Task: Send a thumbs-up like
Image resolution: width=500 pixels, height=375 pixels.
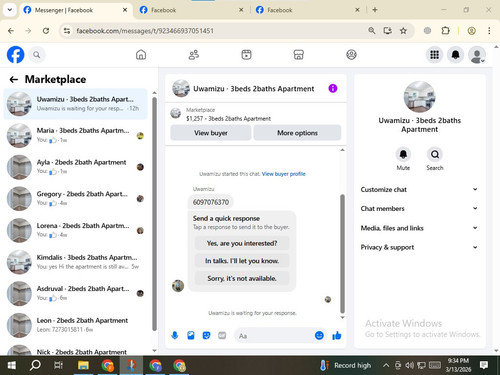Action: tap(337, 335)
